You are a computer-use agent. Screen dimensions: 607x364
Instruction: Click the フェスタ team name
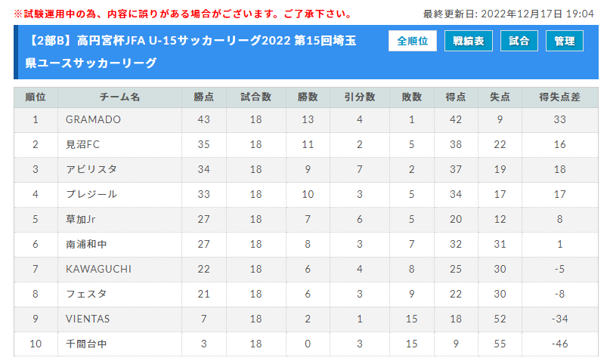[86, 294]
